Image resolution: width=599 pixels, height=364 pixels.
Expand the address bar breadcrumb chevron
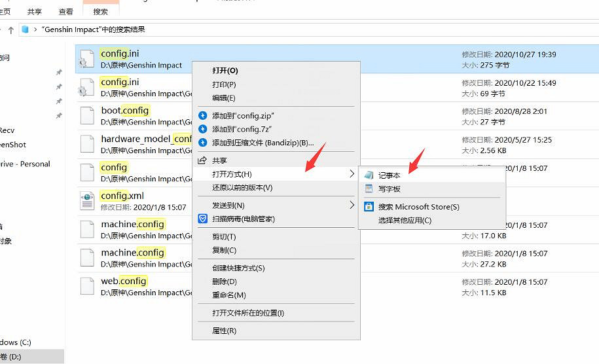(35, 29)
